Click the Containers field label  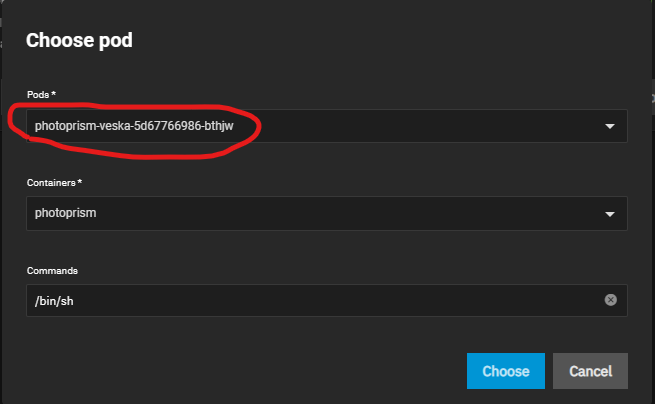51,183
